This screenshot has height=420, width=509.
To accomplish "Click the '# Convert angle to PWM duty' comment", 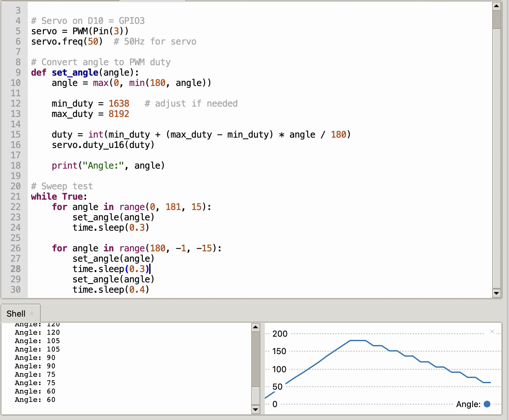I will pos(101,62).
